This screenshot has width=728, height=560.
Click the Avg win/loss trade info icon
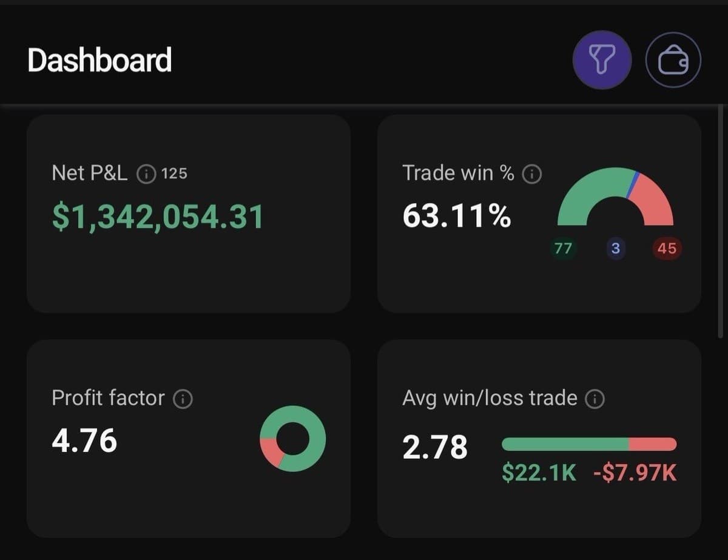595,399
